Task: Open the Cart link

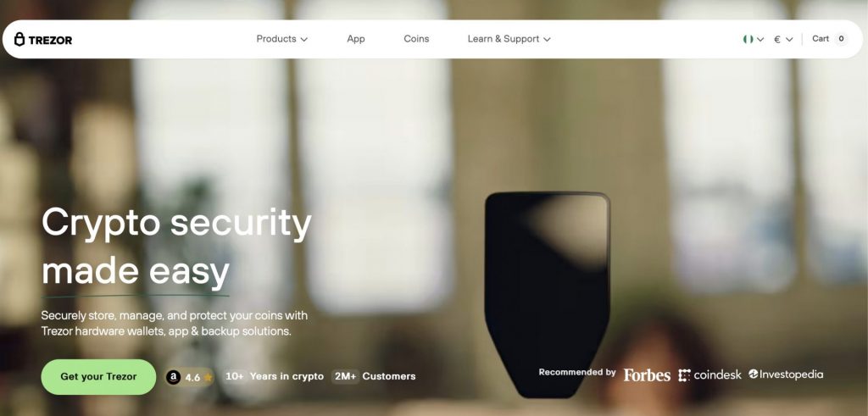Action: pos(821,39)
